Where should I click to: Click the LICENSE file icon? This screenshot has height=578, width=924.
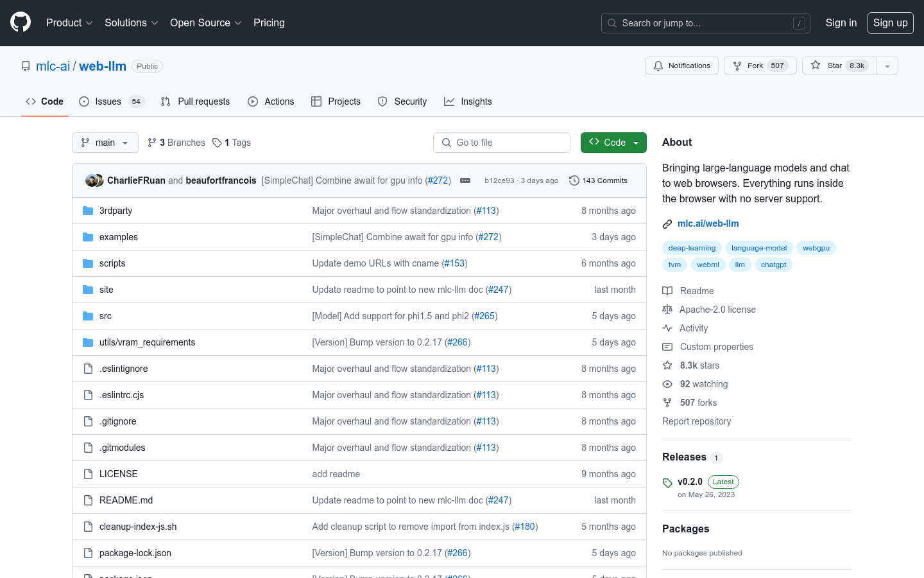(x=88, y=474)
